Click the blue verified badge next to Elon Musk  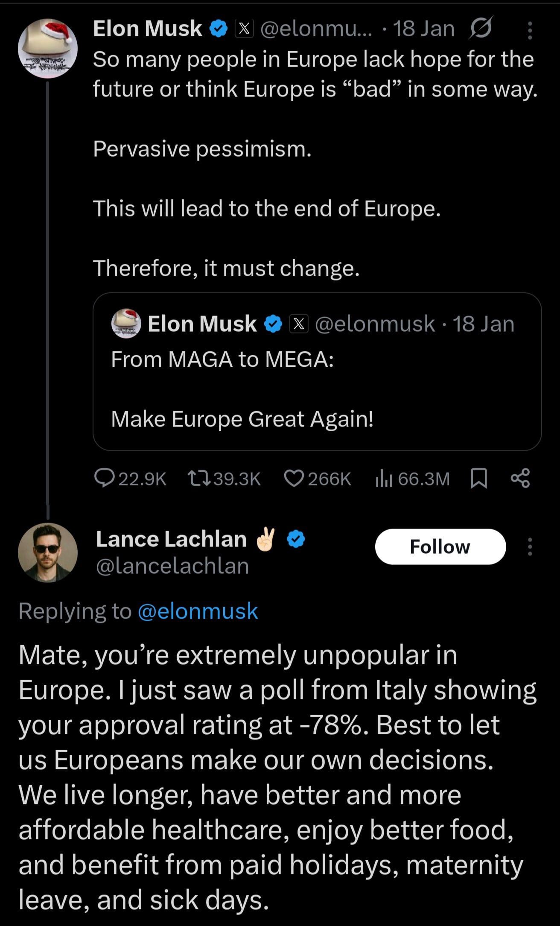[219, 29]
